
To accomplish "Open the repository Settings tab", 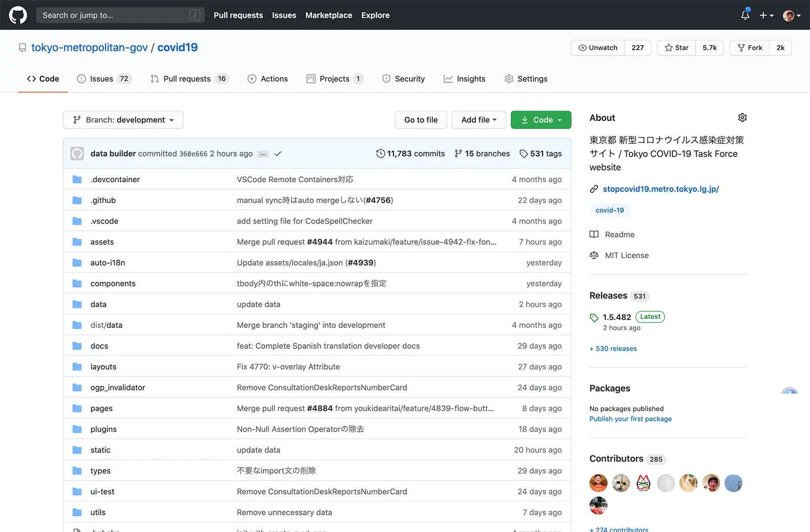I will tap(526, 79).
